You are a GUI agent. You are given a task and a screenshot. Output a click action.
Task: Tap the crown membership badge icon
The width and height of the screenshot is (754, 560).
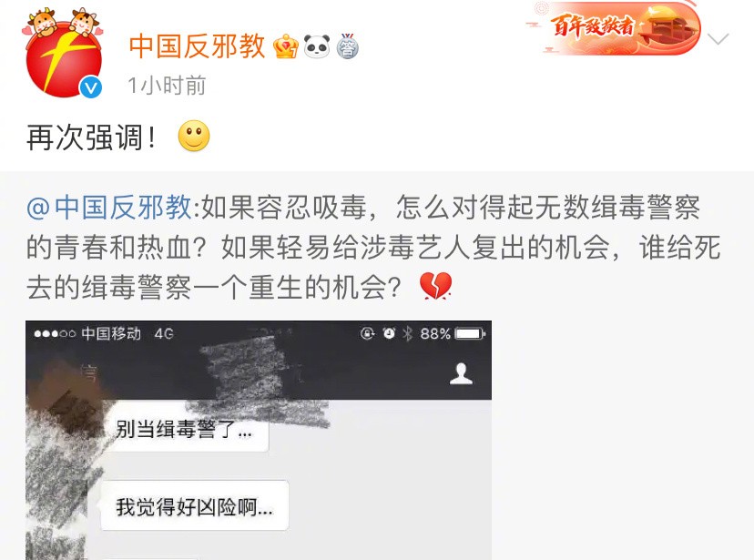(x=286, y=46)
